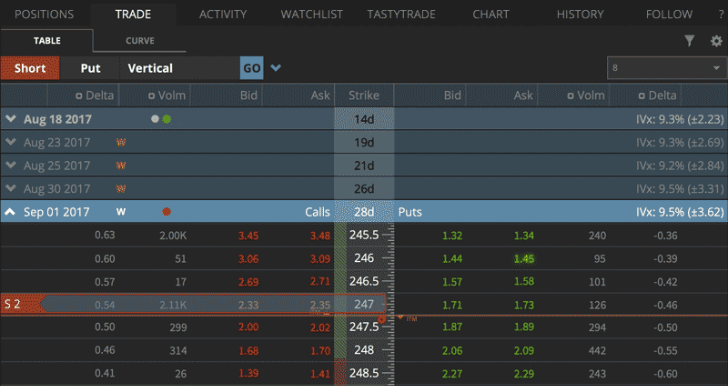Switch to the WATCHLIST tab

click(x=312, y=14)
